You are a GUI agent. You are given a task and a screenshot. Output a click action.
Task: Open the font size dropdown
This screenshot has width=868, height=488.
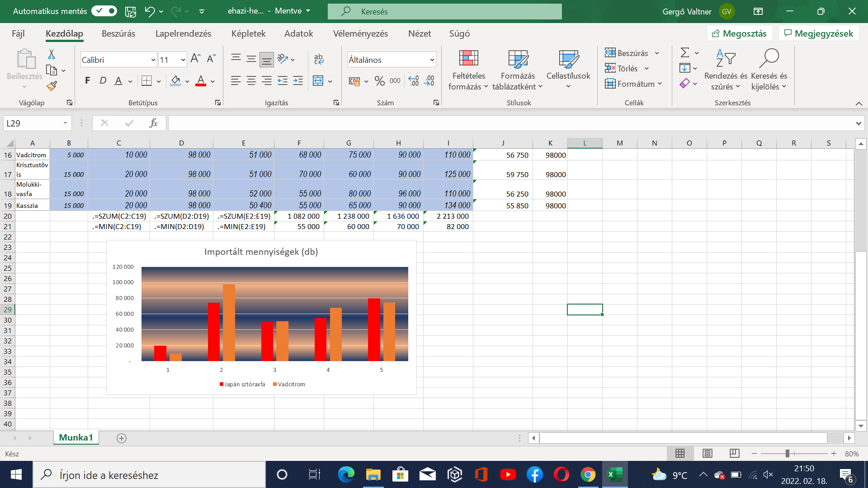click(x=183, y=60)
